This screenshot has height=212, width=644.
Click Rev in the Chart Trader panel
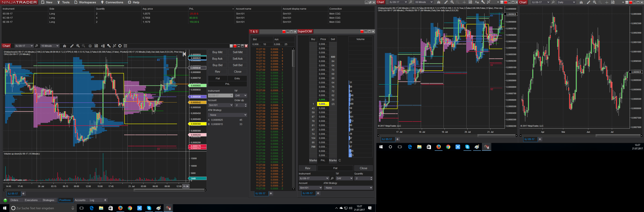point(218,72)
